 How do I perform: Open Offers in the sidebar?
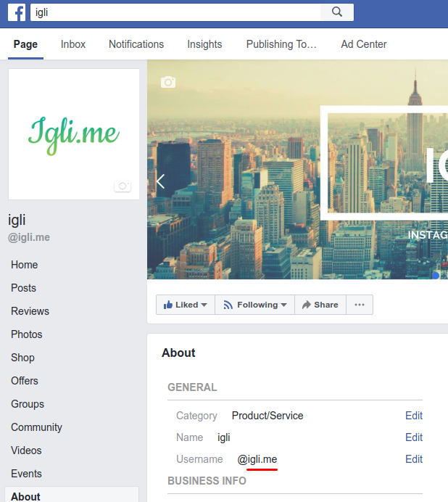click(x=25, y=381)
